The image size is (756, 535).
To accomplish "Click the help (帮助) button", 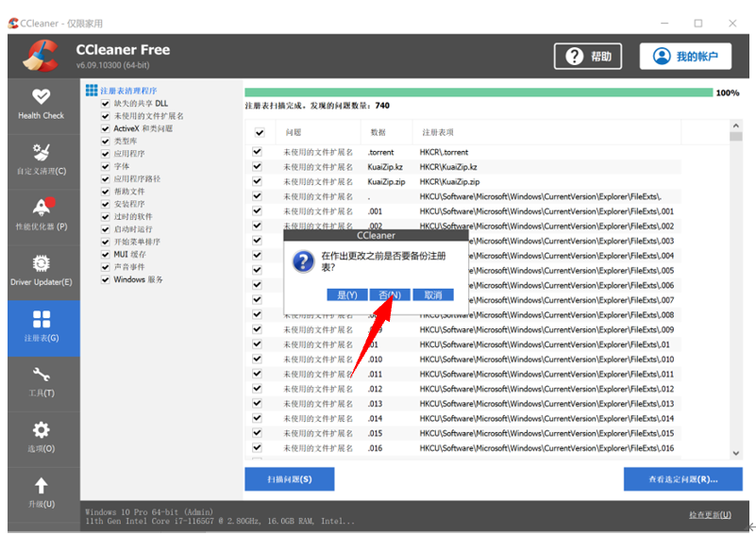I will click(x=587, y=57).
